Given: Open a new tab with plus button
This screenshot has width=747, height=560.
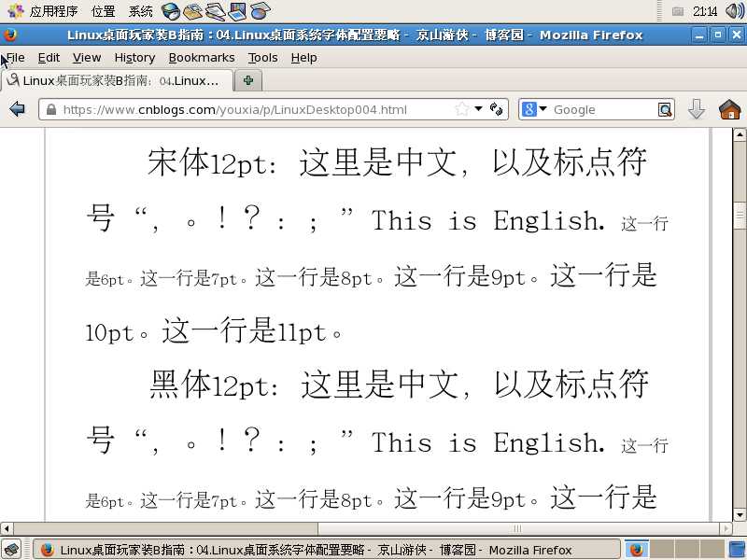Looking at the screenshot, I should [248, 80].
